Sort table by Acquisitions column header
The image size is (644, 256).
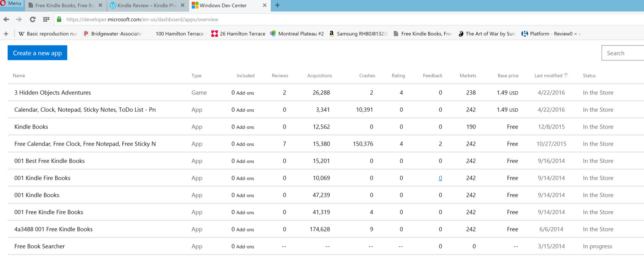(x=319, y=76)
